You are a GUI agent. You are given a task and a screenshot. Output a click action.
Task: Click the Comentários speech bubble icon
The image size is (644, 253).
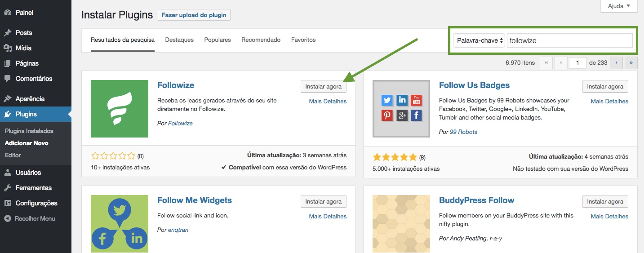[8, 79]
